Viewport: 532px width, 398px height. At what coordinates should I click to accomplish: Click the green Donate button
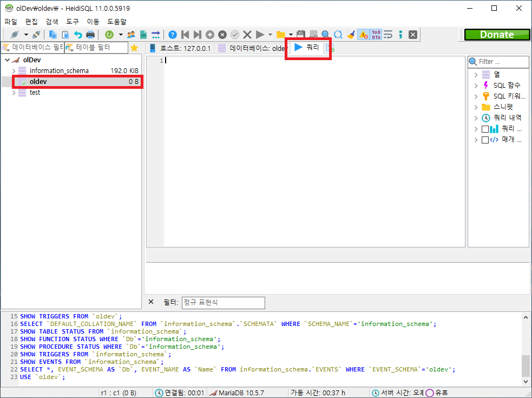click(497, 35)
